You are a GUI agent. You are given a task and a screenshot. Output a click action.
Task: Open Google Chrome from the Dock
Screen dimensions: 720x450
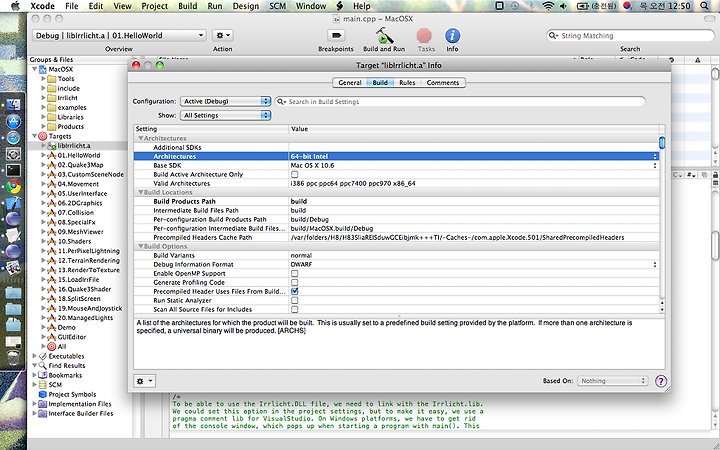click(13, 186)
